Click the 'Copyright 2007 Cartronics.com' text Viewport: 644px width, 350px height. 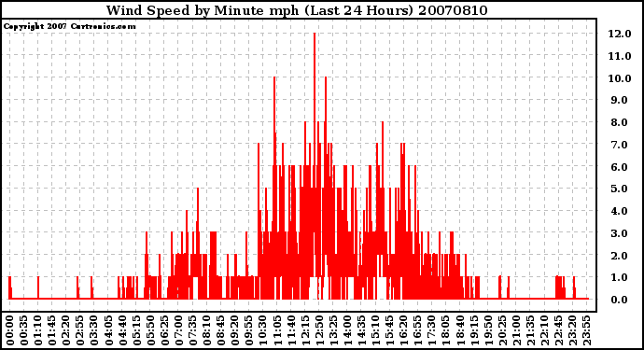tap(69, 27)
